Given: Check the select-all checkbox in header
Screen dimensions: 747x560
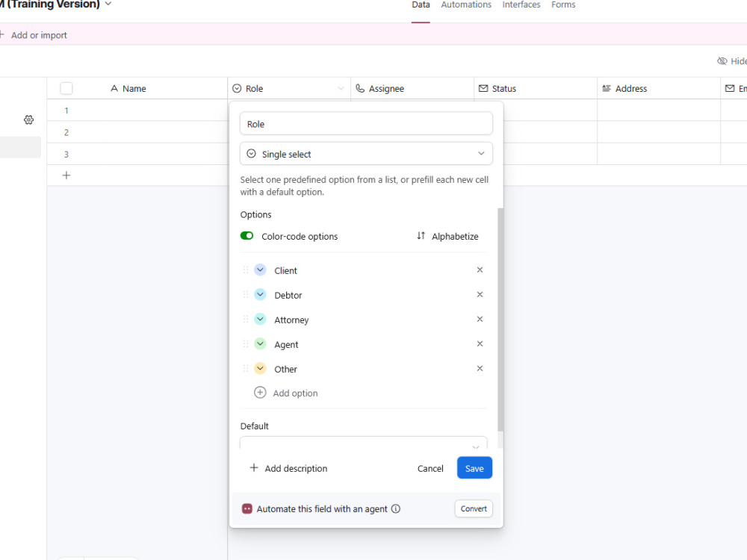Looking at the screenshot, I should point(66,89).
